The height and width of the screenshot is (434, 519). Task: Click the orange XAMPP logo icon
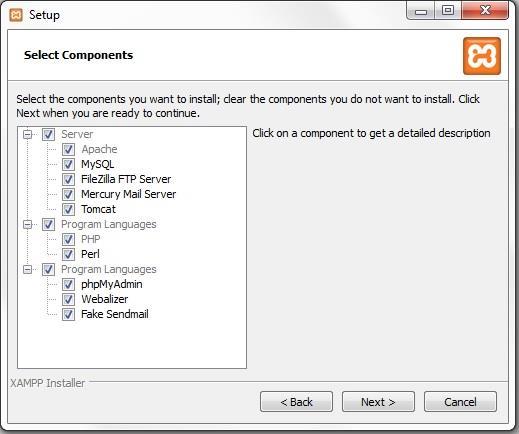[482, 56]
